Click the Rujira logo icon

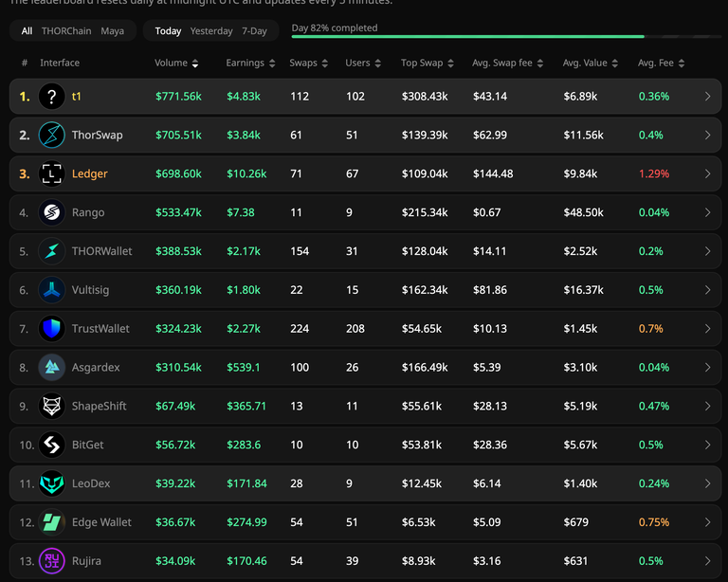pos(51,561)
